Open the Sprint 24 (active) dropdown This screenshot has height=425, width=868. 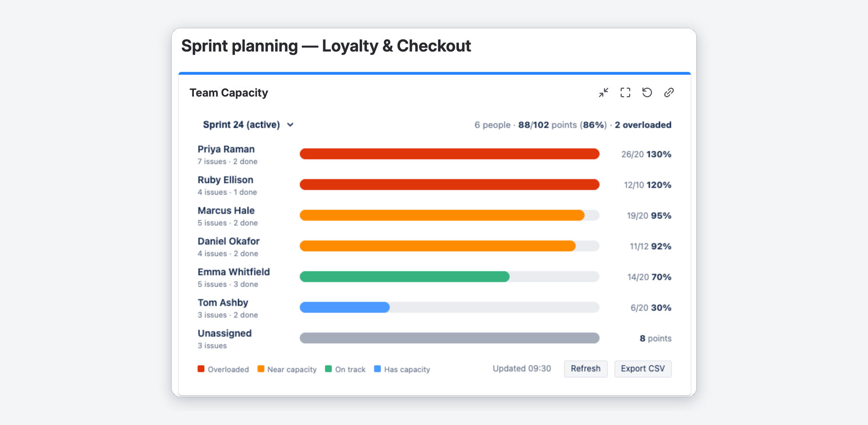pos(248,125)
